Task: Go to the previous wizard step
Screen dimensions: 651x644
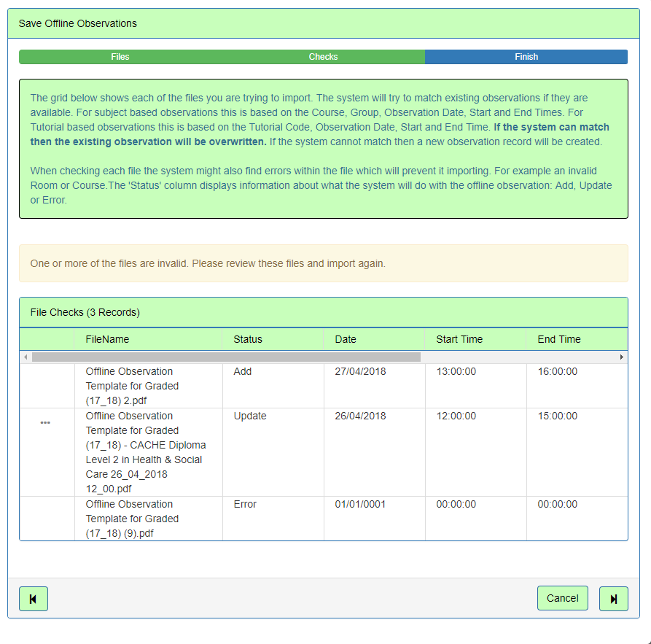Action: pyautogui.click(x=34, y=599)
